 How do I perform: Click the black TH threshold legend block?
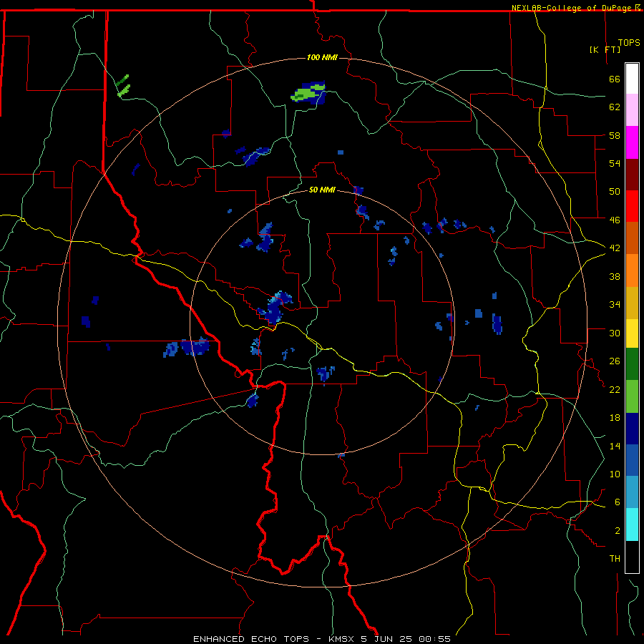[632, 557]
